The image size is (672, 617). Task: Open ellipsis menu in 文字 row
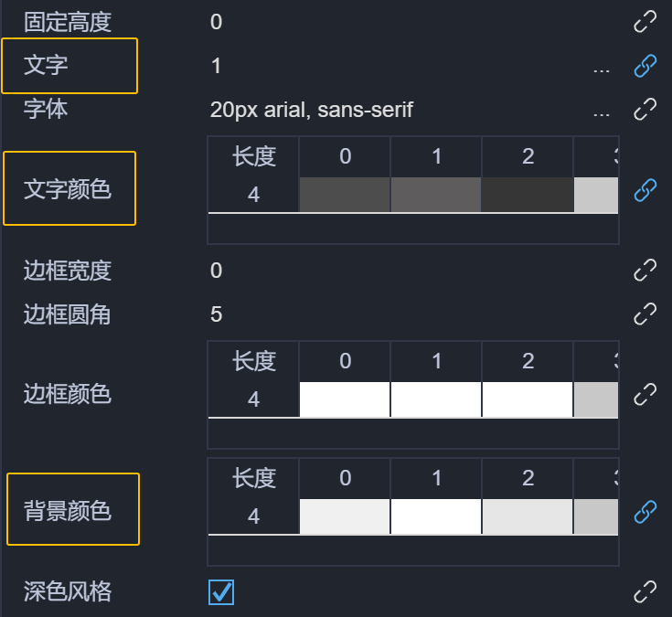point(601,67)
